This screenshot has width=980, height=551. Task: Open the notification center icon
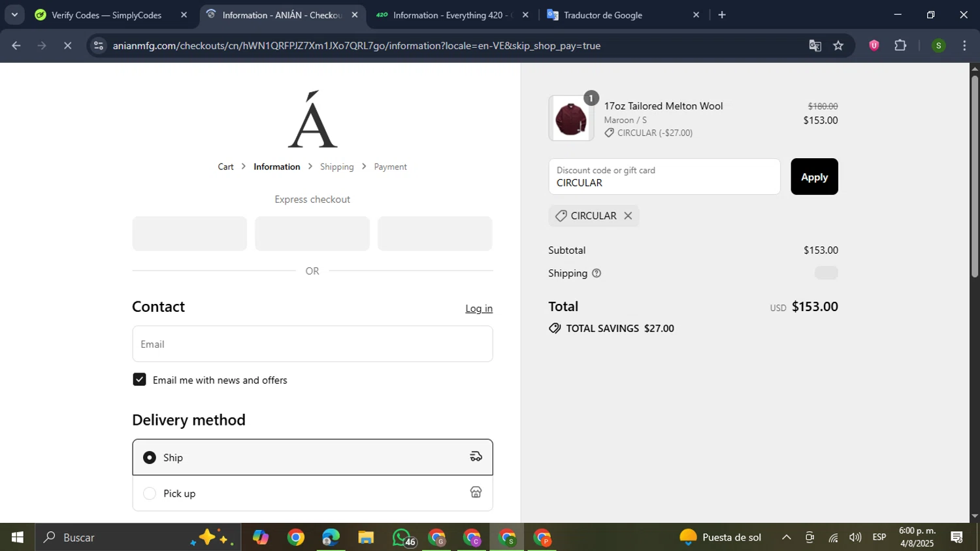coord(957,537)
